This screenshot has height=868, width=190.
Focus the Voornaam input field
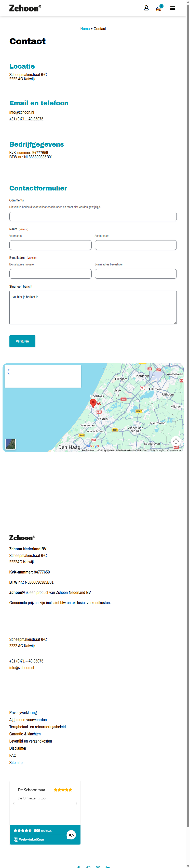point(50,245)
